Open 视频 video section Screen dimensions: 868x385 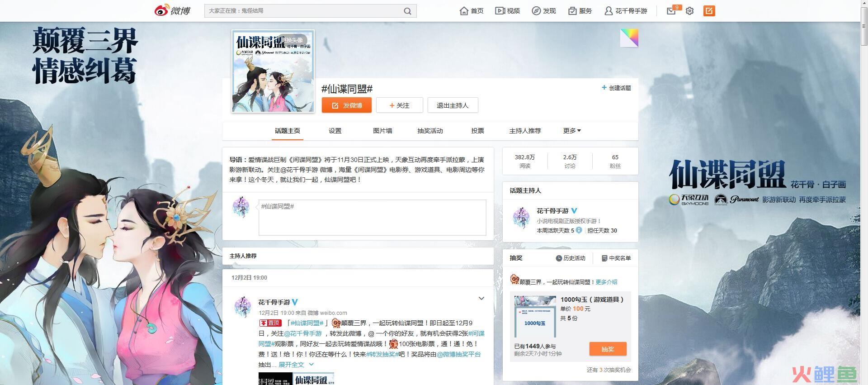(x=507, y=11)
